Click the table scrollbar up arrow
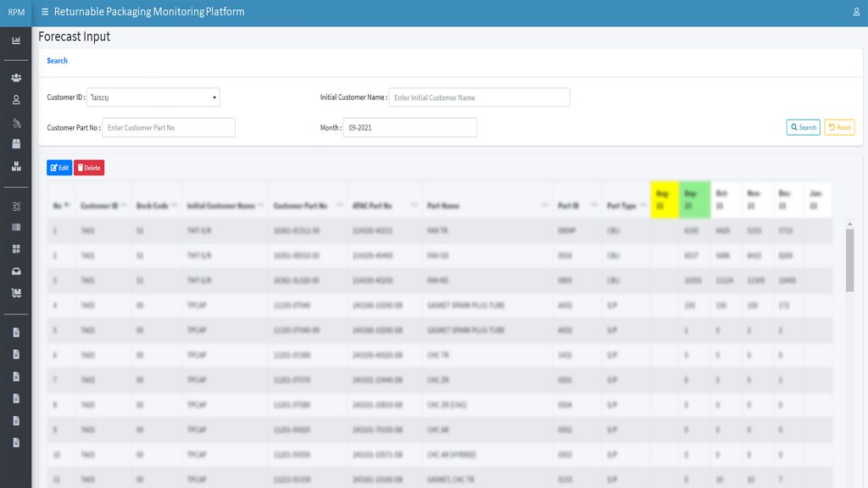 coord(849,224)
